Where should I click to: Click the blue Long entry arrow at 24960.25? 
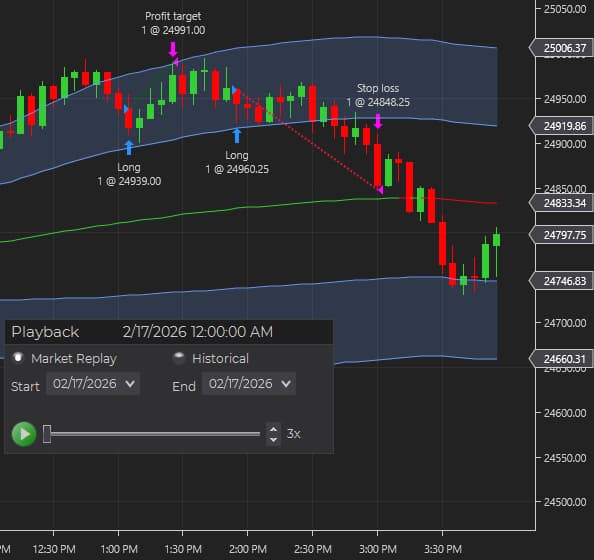pyautogui.click(x=237, y=136)
